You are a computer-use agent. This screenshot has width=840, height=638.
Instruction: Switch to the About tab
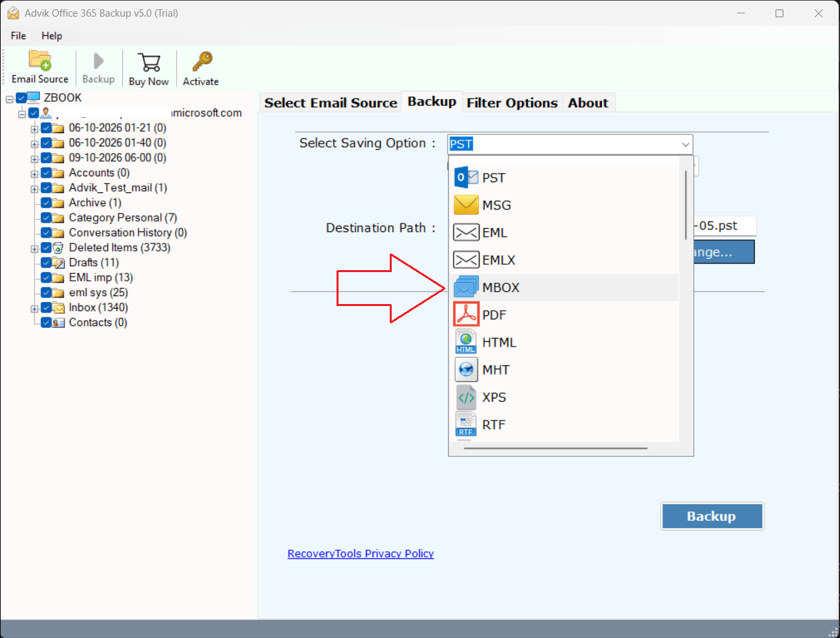(588, 102)
